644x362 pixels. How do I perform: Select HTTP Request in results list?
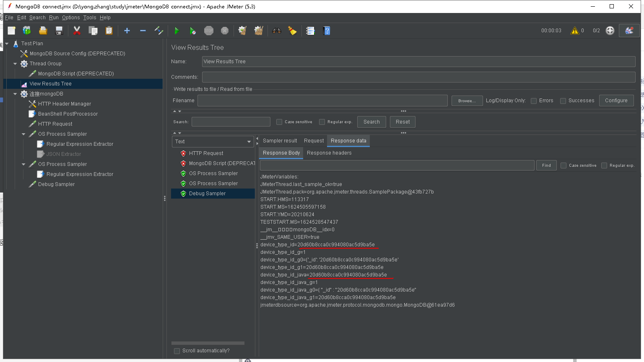(x=206, y=153)
